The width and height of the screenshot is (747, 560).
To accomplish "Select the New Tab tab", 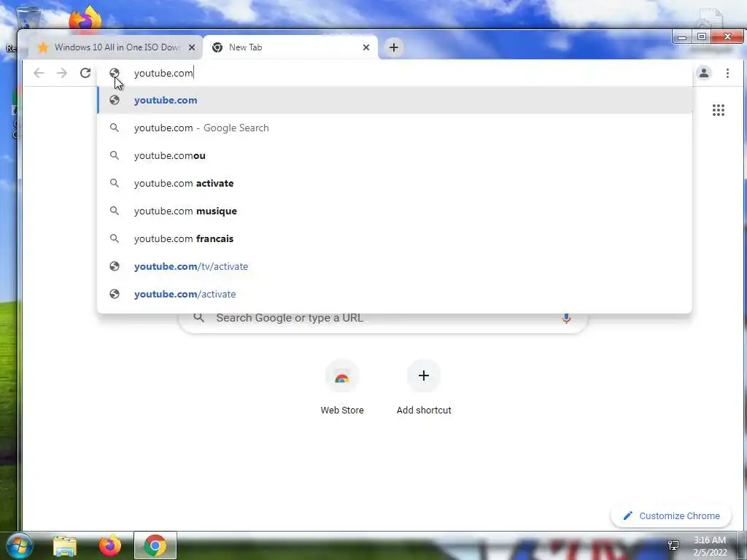I will pos(290,47).
